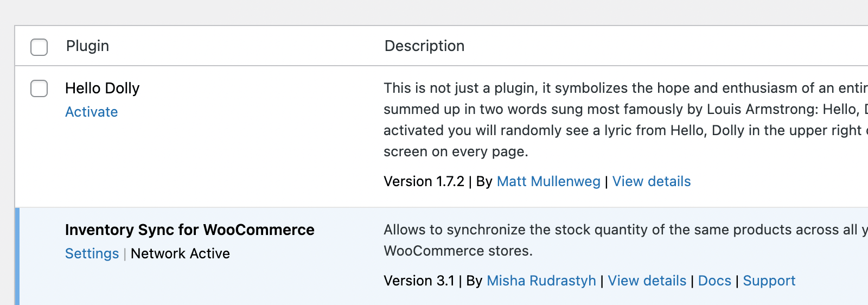Screen dimensions: 868x305
Task: Tick the select-all plugins checkbox
Action: pos(39,47)
